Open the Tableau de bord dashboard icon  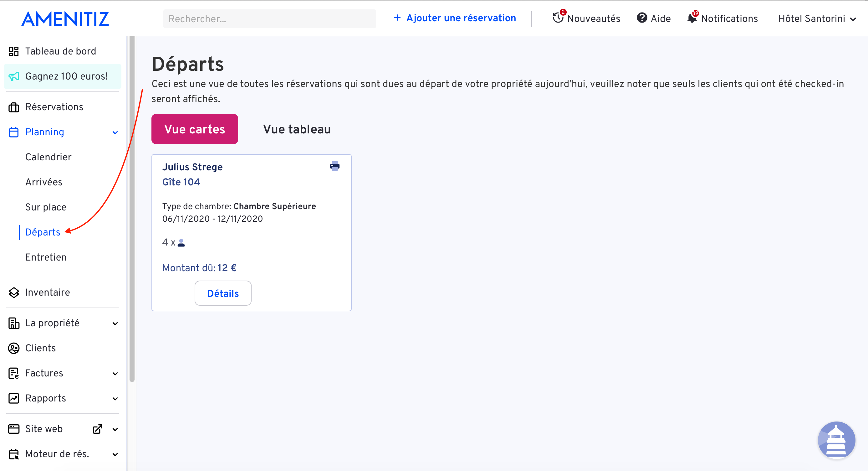coord(14,51)
